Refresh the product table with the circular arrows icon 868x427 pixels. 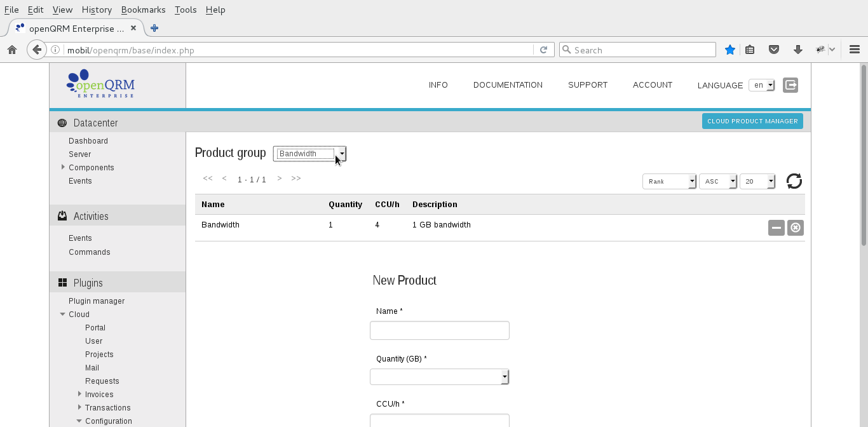794,181
